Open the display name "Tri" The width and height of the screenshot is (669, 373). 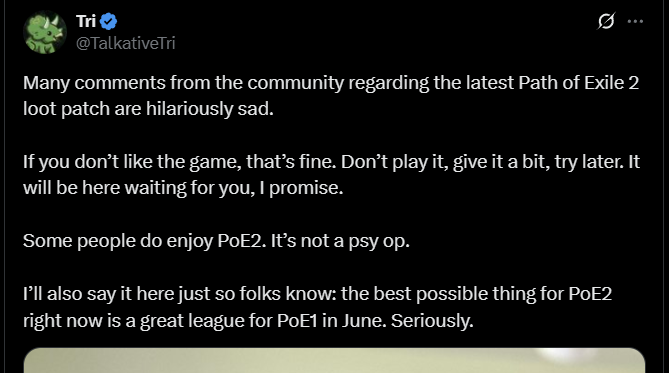pyautogui.click(x=86, y=21)
